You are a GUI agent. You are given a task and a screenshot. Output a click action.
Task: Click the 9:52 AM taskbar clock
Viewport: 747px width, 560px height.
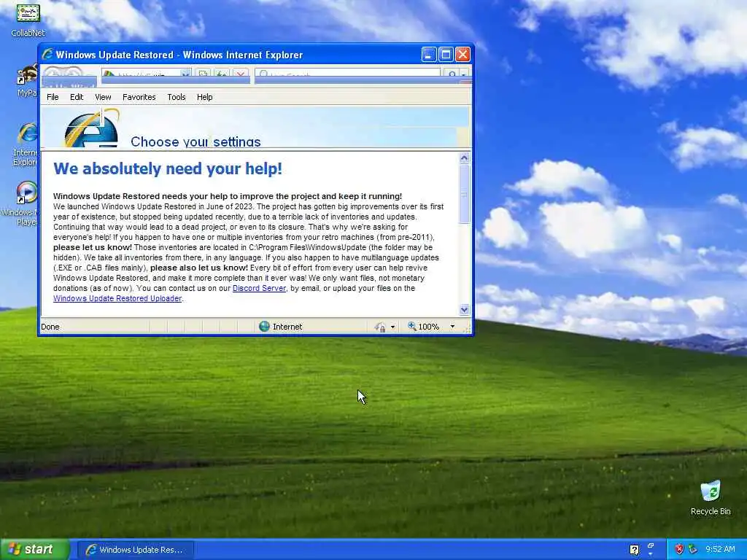click(720, 549)
